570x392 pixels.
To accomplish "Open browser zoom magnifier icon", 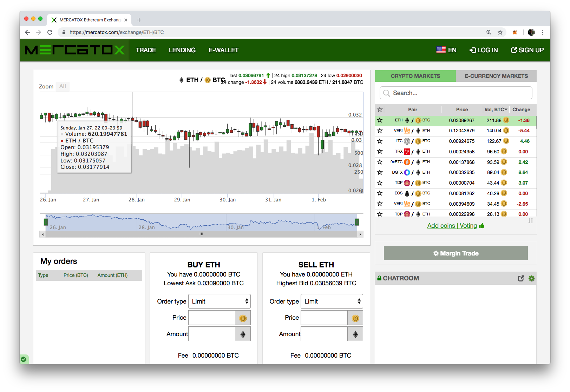I will pos(489,32).
